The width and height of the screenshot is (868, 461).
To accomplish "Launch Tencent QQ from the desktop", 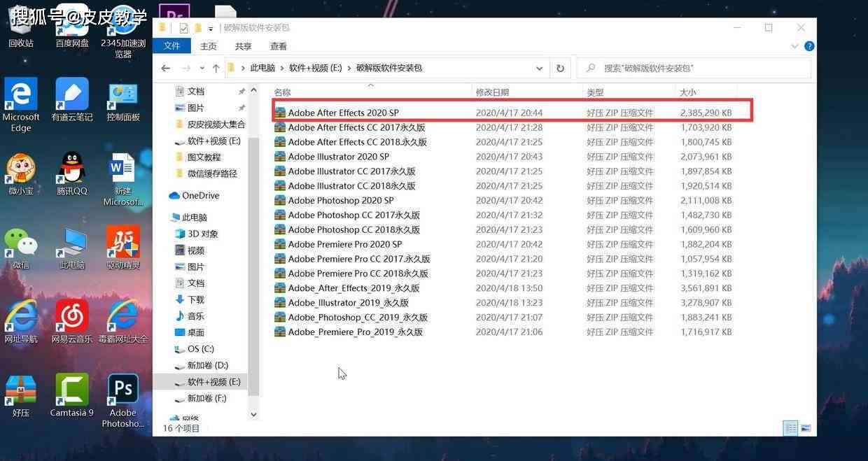I will tap(72, 173).
